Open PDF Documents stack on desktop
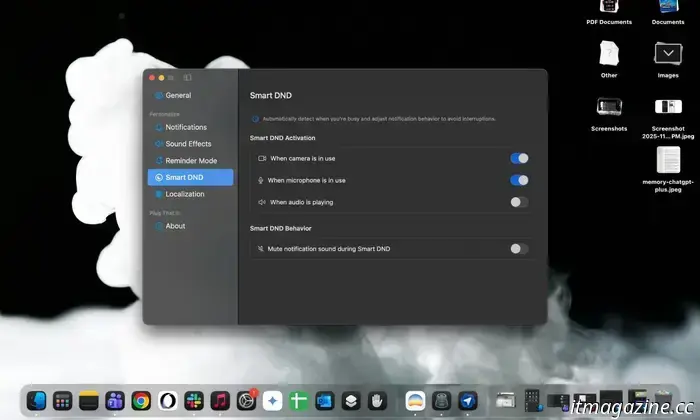Image resolution: width=700 pixels, height=420 pixels. click(x=609, y=12)
